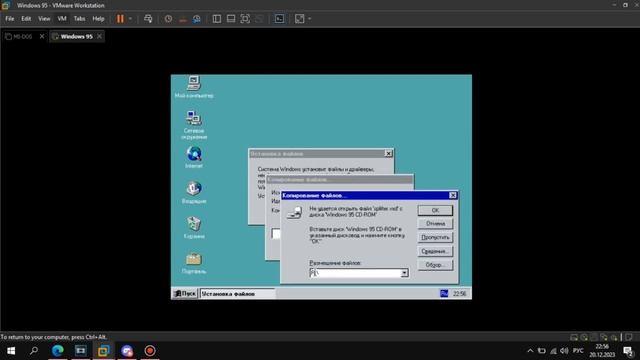
Task: Show hidden system tray icons
Action: point(530,351)
